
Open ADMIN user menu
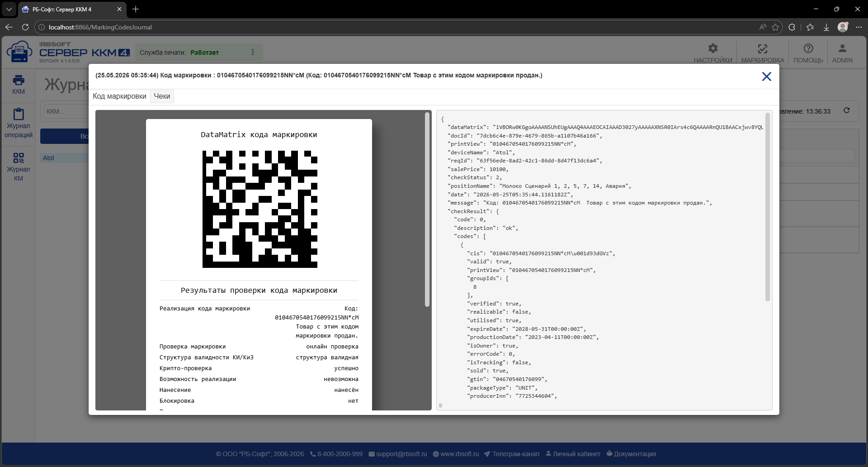(842, 53)
